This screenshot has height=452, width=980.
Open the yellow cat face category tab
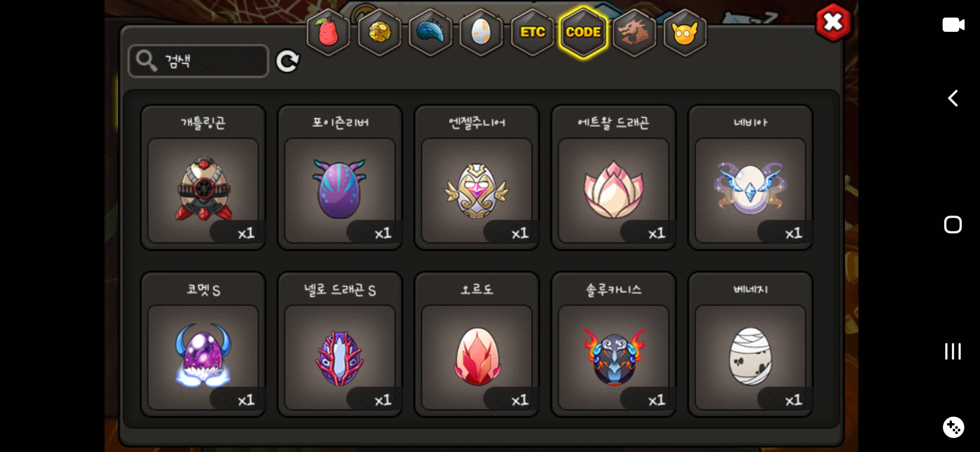[685, 32]
